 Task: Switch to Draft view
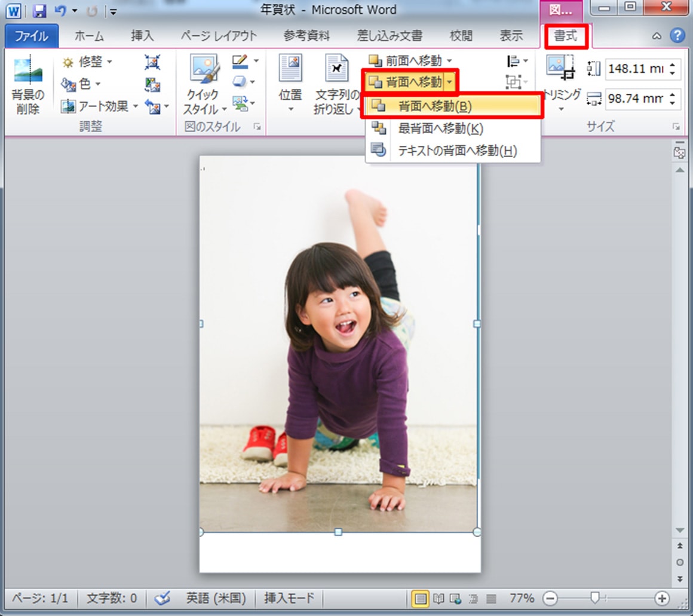click(490, 599)
